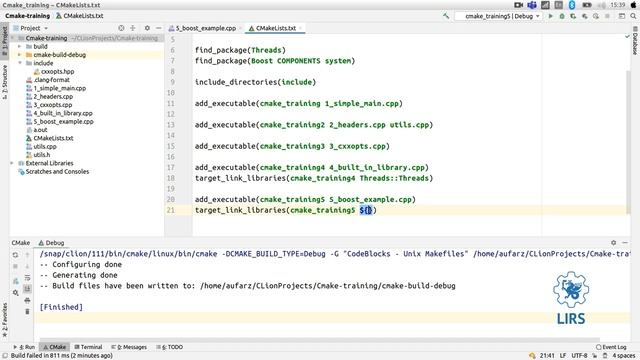Collapse the include folder

pyautogui.click(x=19, y=63)
